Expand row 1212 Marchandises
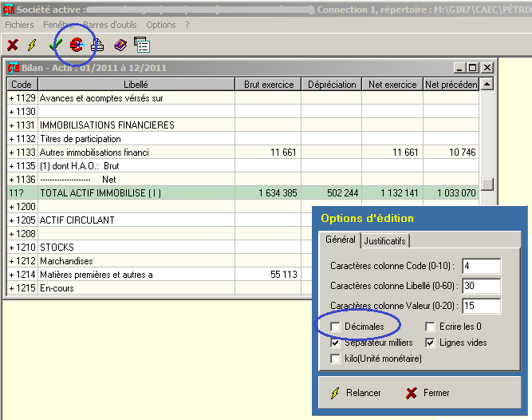The width and height of the screenshot is (532, 420). (11, 261)
